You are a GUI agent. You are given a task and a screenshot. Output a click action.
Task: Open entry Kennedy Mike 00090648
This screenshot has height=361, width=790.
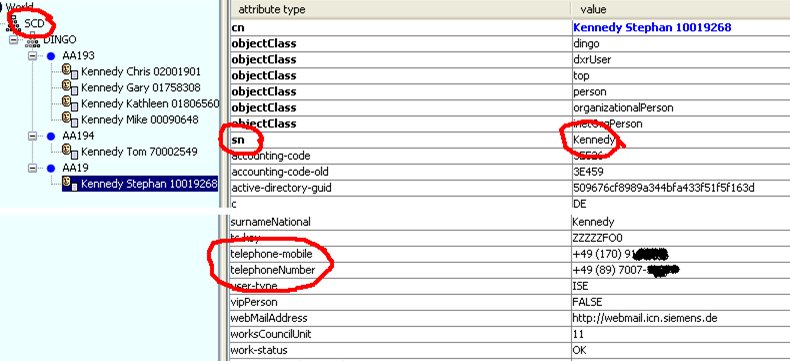click(140, 120)
